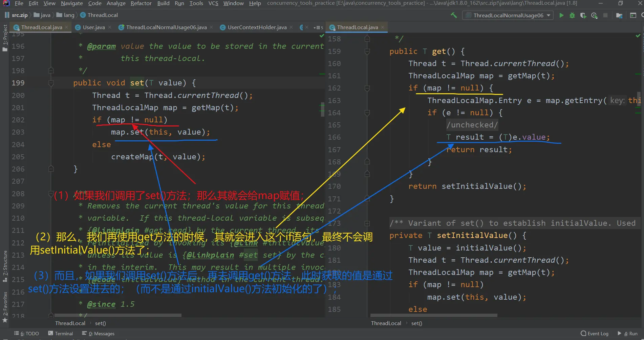
Task: Click the left editor horizontal scrollbar
Action: tap(118, 315)
